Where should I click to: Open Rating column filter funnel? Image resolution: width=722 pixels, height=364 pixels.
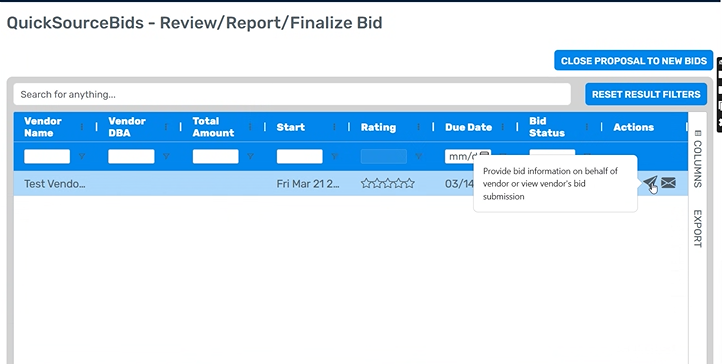pos(419,156)
